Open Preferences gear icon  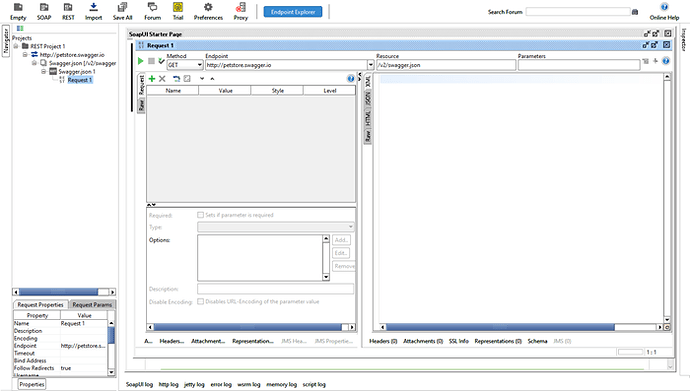pyautogui.click(x=208, y=7)
